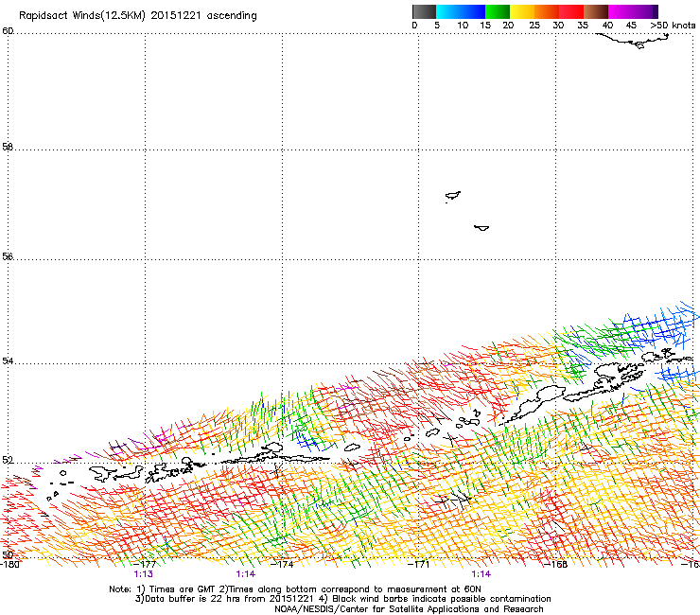Click the "25" label under the color bar

(534, 25)
